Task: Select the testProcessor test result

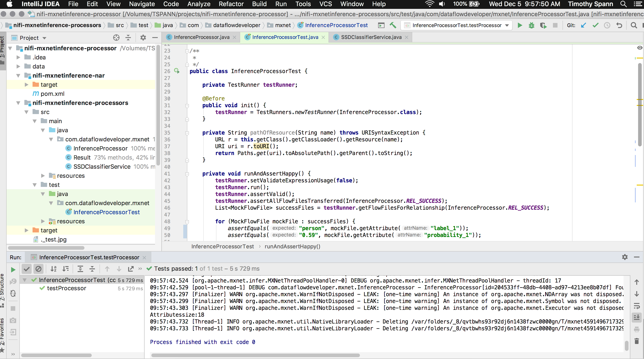Action: [66, 288]
